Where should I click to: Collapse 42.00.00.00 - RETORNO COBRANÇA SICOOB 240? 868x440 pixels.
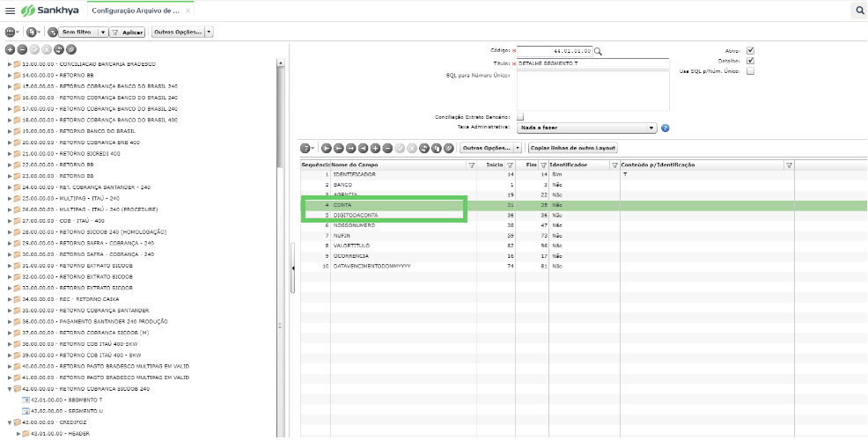click(x=10, y=389)
